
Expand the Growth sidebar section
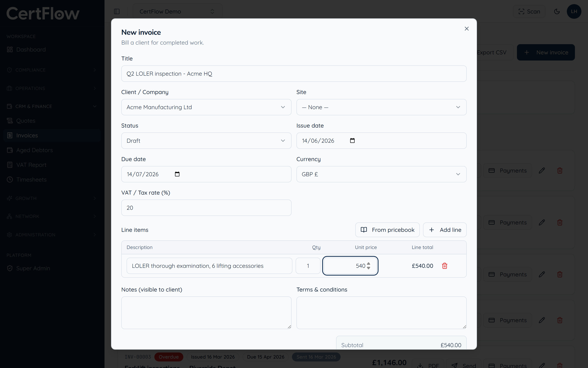pyautogui.click(x=52, y=198)
